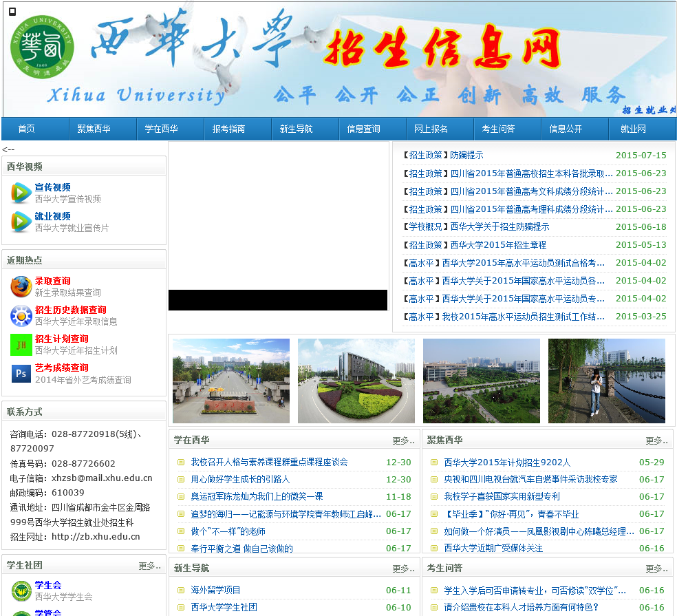Open 网上报名 in the navigation bar

tap(431, 129)
